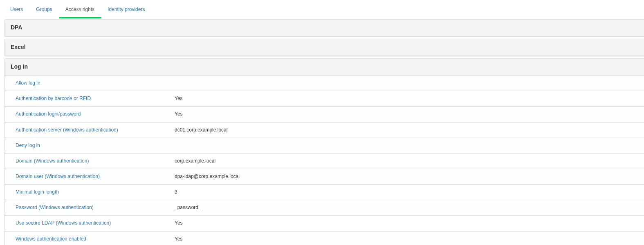This screenshot has width=644, height=245.
Task: Expand the Excel section header
Action: [x=324, y=47]
